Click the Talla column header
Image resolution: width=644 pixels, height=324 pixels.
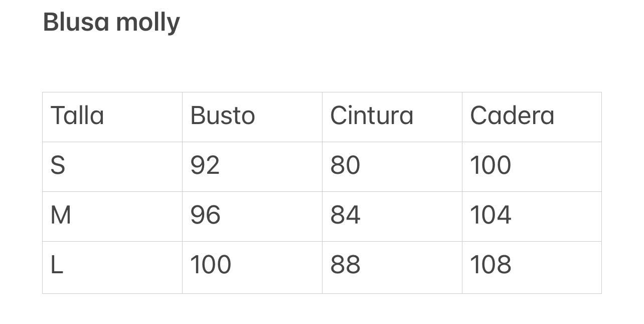77,116
